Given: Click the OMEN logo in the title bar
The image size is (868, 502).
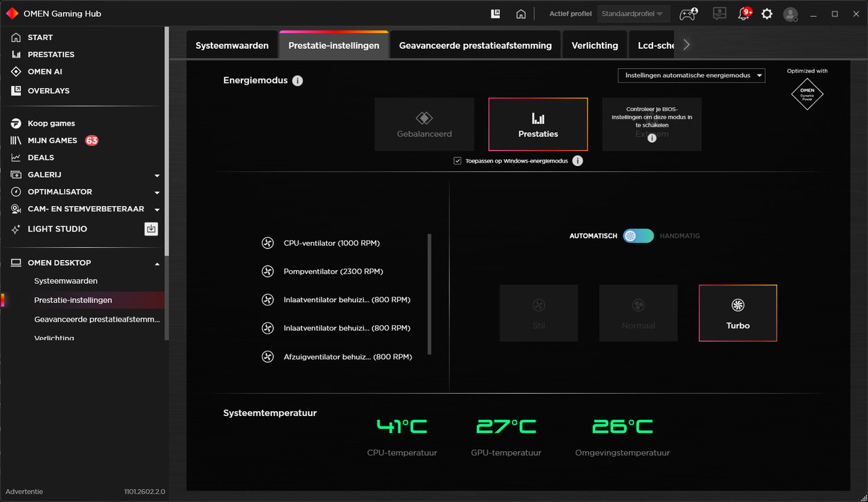Looking at the screenshot, I should pyautogui.click(x=12, y=14).
